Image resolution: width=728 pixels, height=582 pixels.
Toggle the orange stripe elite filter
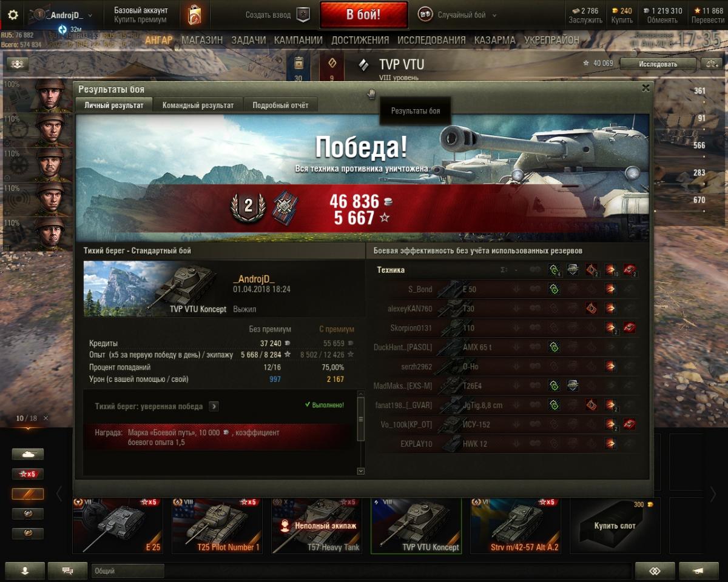pyautogui.click(x=28, y=494)
